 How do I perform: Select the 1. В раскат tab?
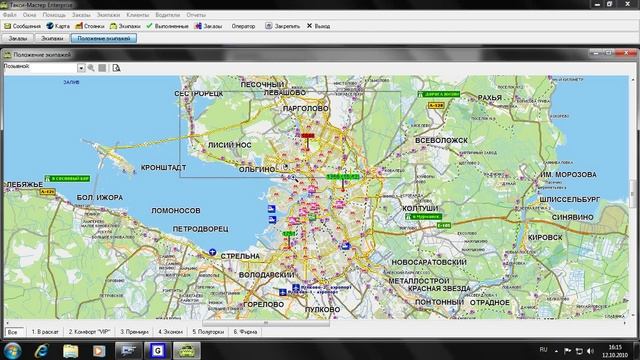pyautogui.click(x=45, y=332)
